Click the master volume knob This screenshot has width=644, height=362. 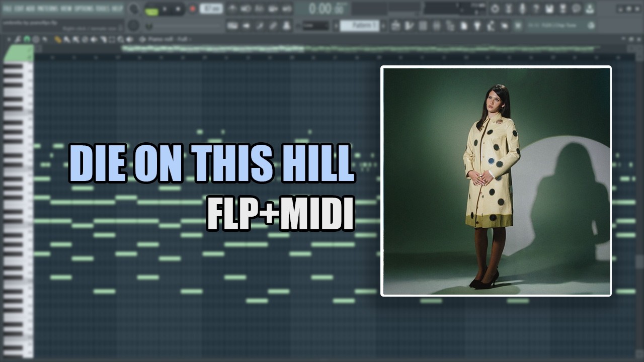click(133, 9)
